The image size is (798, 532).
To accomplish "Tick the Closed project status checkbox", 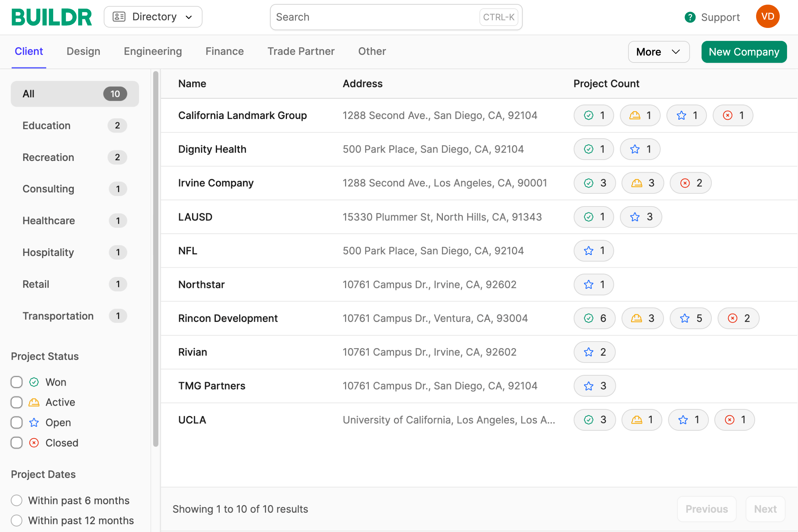I will pos(17,443).
